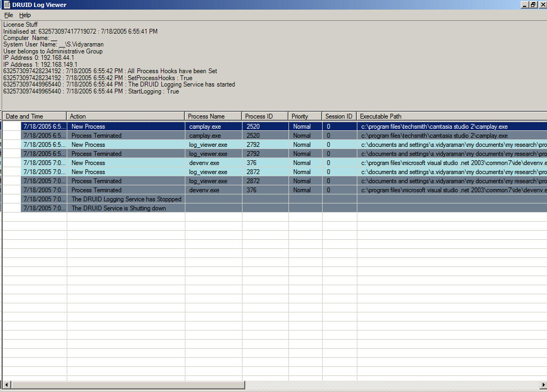The height and width of the screenshot is (392, 547).
Task: Sort by the Process ID column
Action: click(265, 116)
